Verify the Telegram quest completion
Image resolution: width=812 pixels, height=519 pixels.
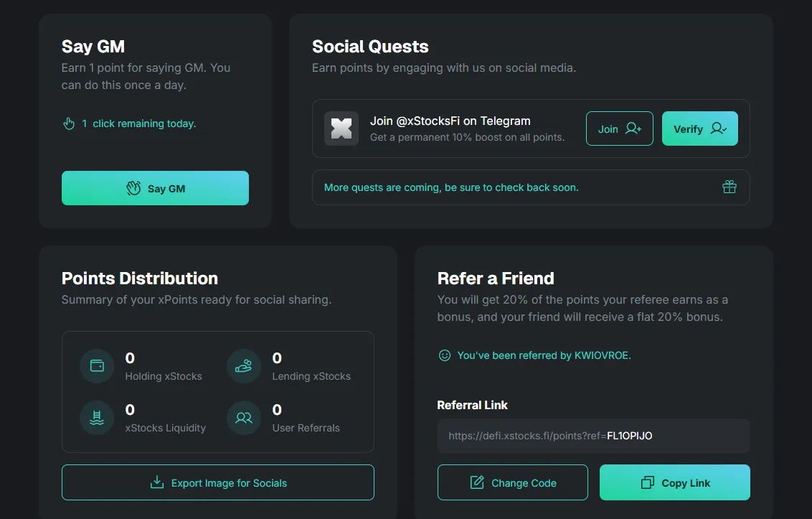(699, 129)
